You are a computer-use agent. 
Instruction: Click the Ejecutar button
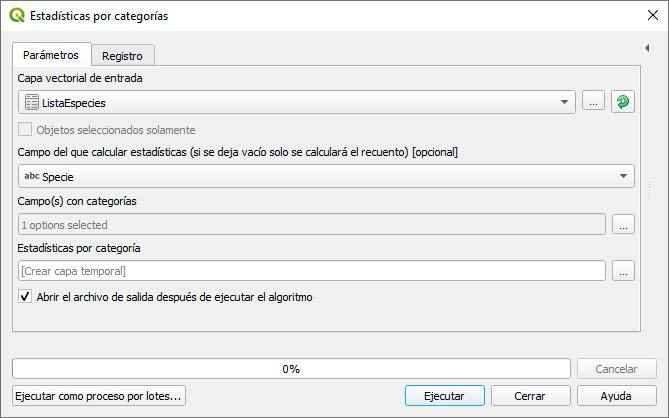[444, 396]
